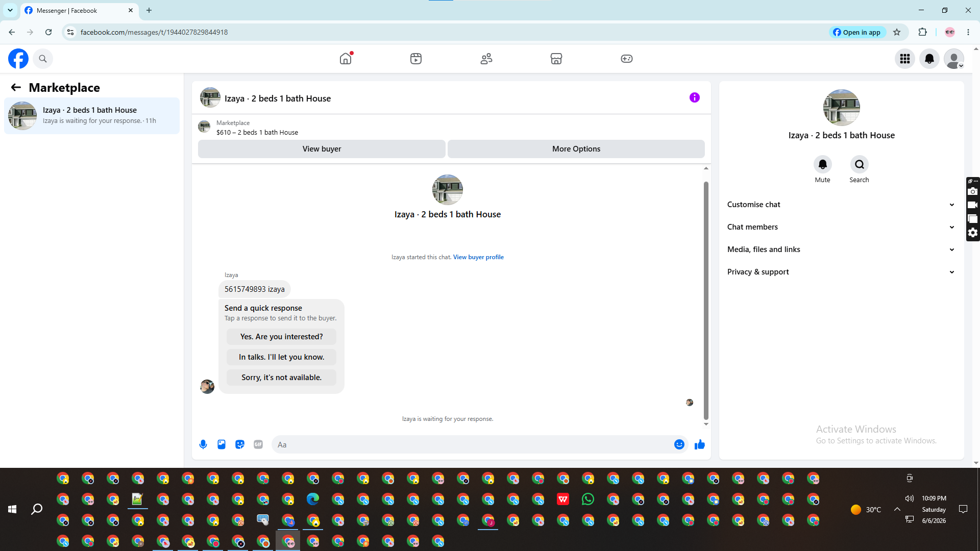Click the chat vertical scrollbar
The height and width of the screenshot is (551, 980).
pos(706,300)
